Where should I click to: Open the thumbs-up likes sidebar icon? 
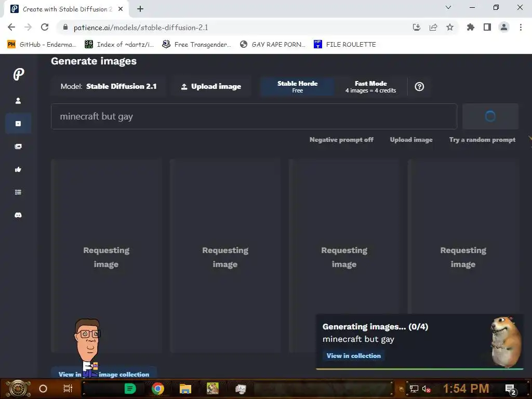(18, 169)
